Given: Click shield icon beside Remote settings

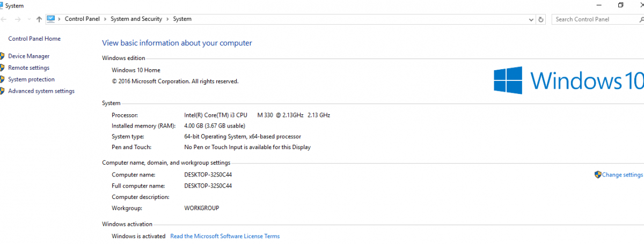Looking at the screenshot, I should point(2,68).
